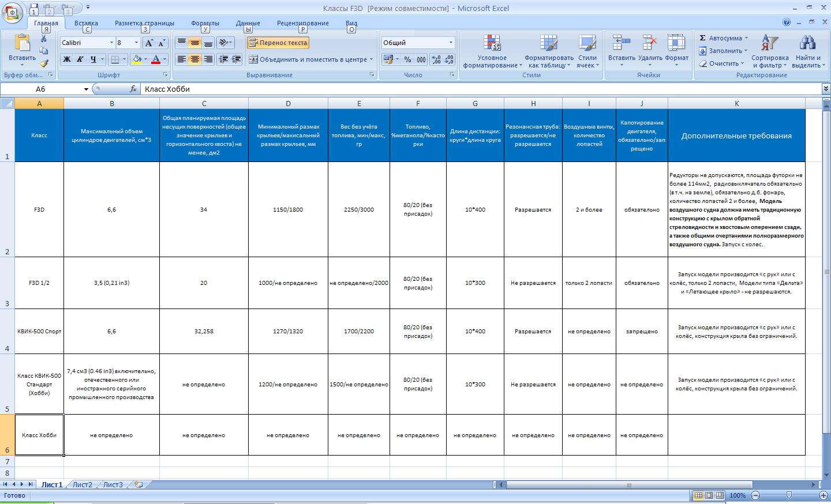This screenshot has width=831, height=504.
Task: Select column K header
Action: 736,104
